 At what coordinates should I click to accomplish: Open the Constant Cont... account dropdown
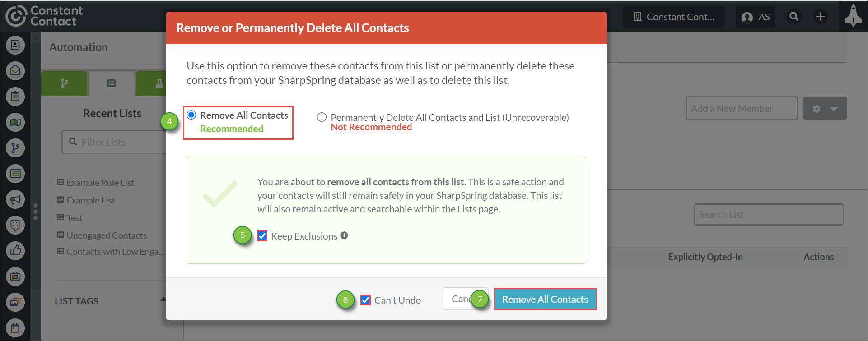point(674,17)
